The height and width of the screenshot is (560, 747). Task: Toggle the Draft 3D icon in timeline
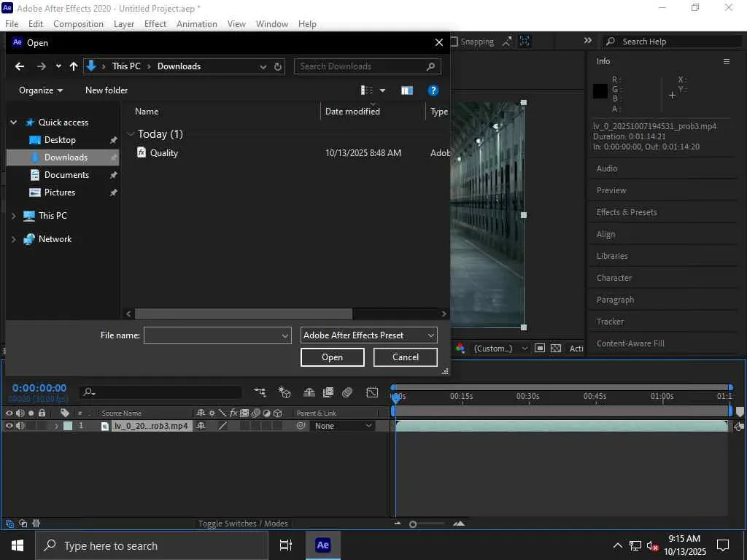click(285, 392)
